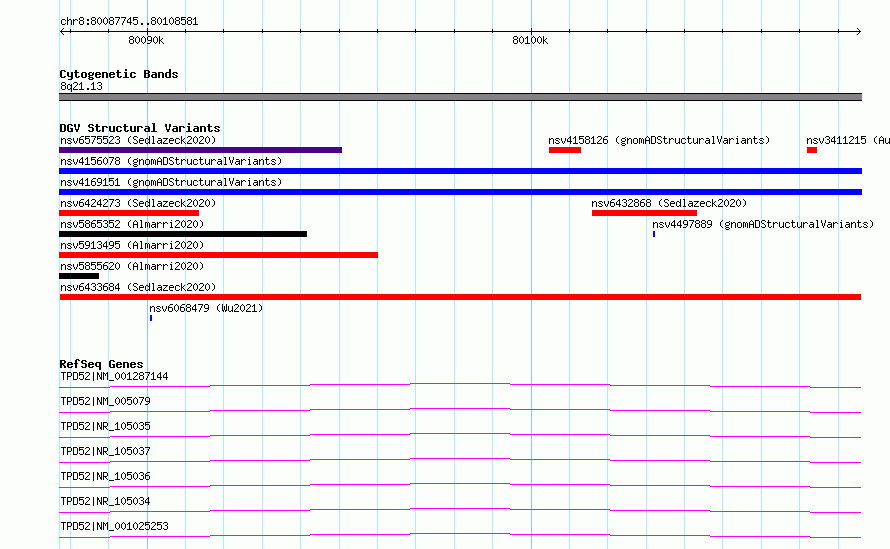
Task: Select the TPD52|NM_001287144 transcript label
Action: (114, 376)
